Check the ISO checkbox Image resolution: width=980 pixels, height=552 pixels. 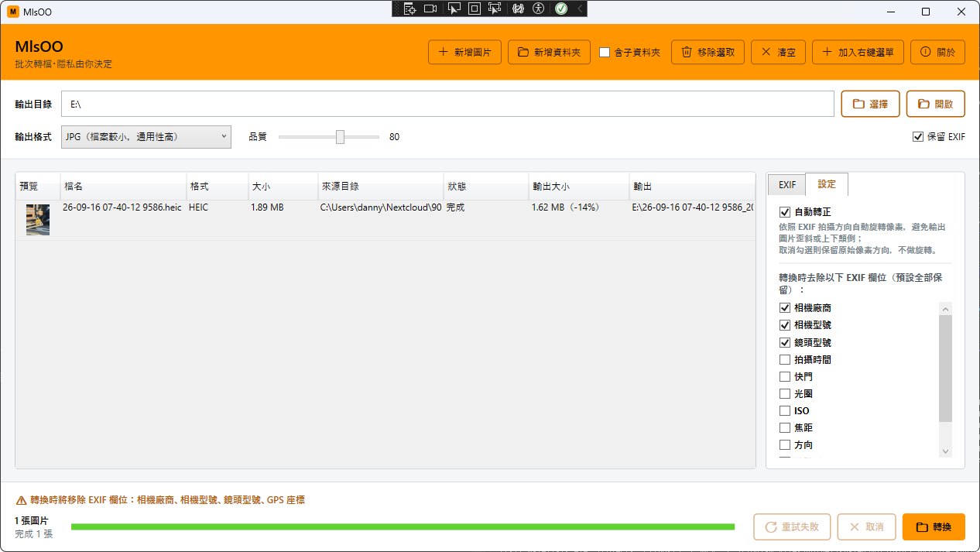click(785, 411)
